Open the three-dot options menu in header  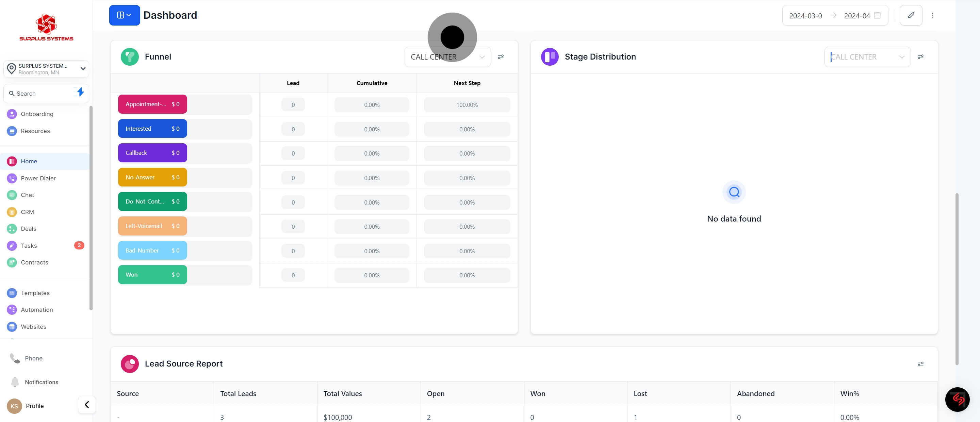pyautogui.click(x=932, y=15)
